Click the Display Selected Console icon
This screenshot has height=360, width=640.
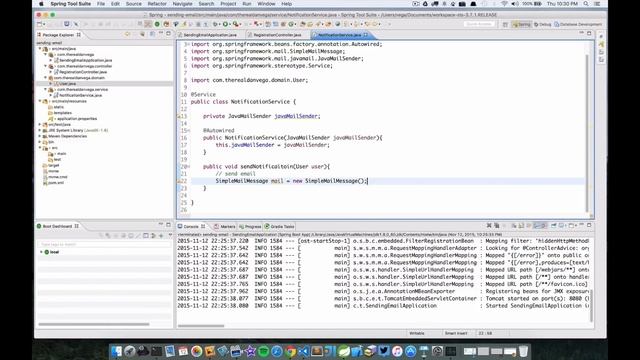(562, 226)
